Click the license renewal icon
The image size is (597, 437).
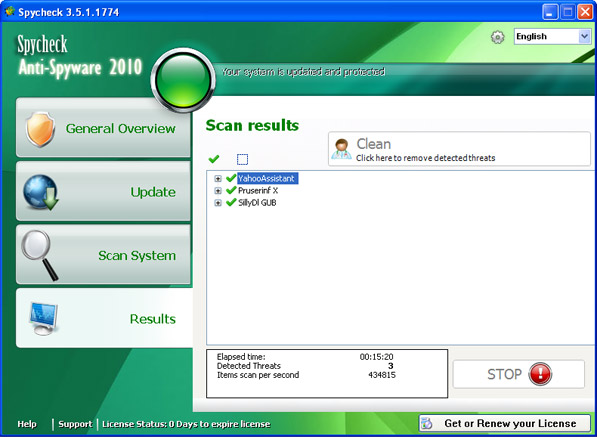(x=427, y=423)
